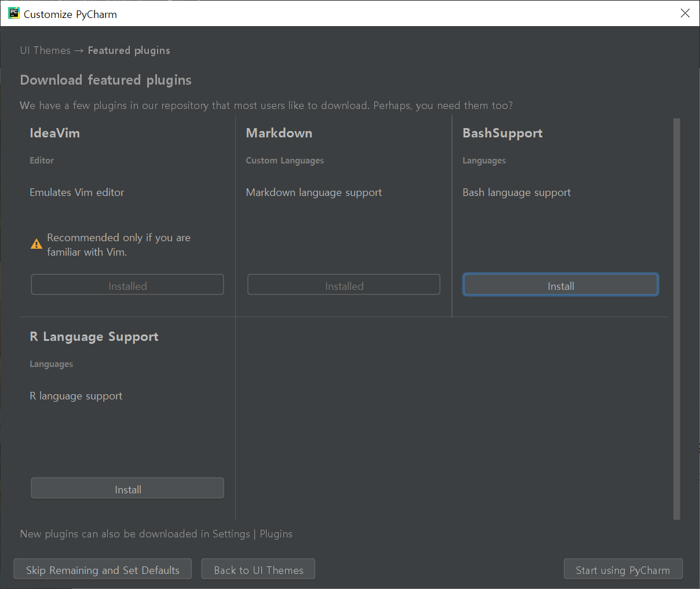The width and height of the screenshot is (700, 589).
Task: Click the 'Languages' label under R Language Support
Action: pyautogui.click(x=52, y=364)
